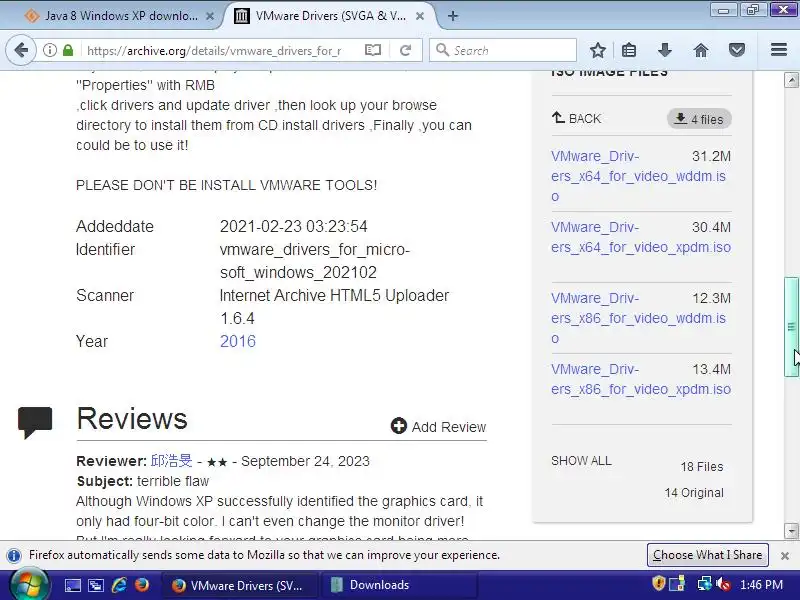This screenshot has width=800, height=600.
Task: Click the page scrollbar down arrow
Action: tap(791, 531)
